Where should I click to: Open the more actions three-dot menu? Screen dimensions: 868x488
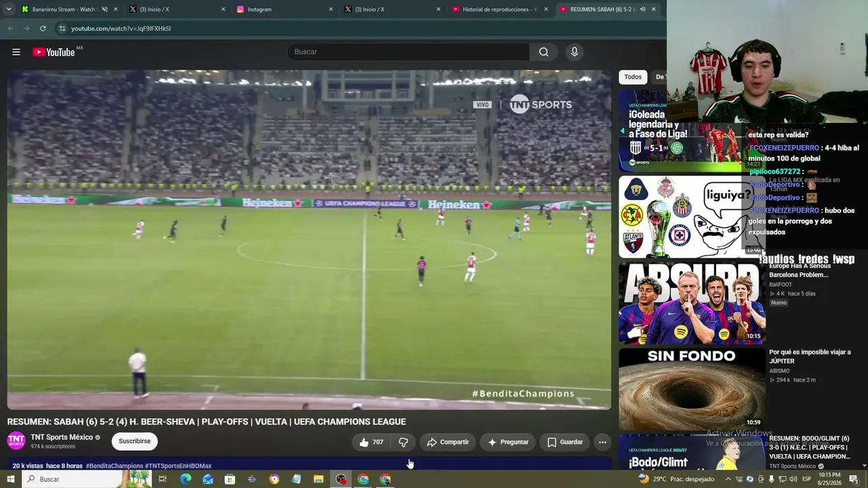tap(602, 442)
